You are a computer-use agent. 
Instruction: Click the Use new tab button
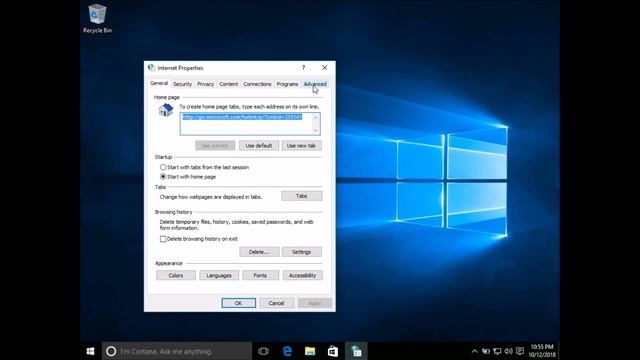pyautogui.click(x=301, y=146)
